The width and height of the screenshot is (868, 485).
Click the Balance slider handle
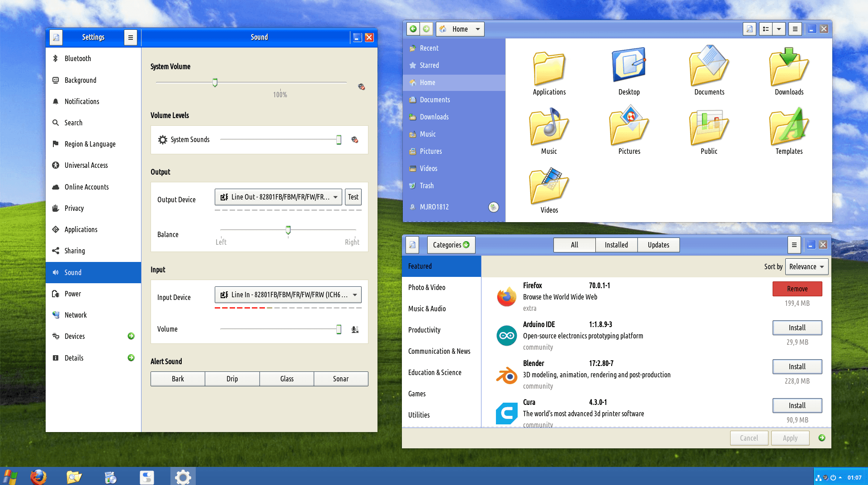pos(288,230)
